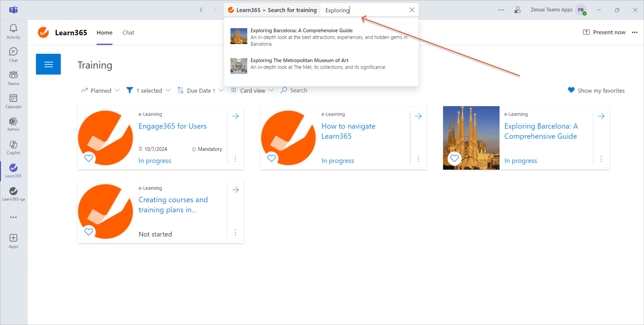Screen dimensions: 644x325
Task: Open the Apps store icon in sidebar
Action: click(13, 241)
